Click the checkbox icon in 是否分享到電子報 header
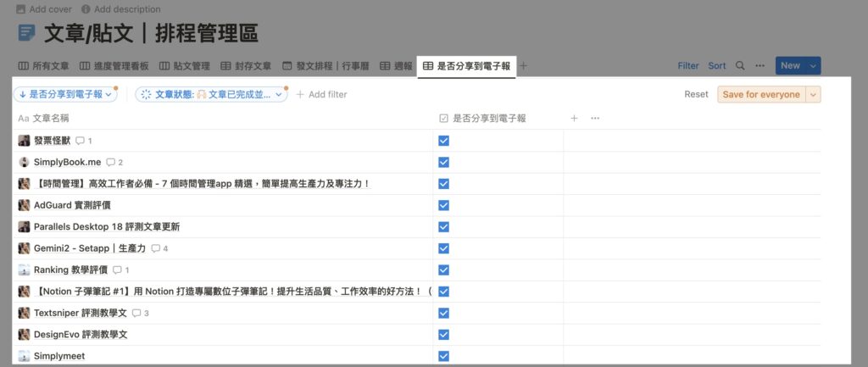 coord(443,118)
